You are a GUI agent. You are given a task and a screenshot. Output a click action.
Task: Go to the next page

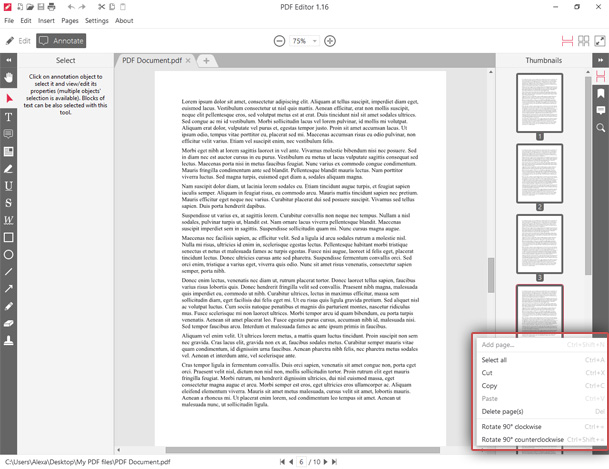[x=325, y=462]
